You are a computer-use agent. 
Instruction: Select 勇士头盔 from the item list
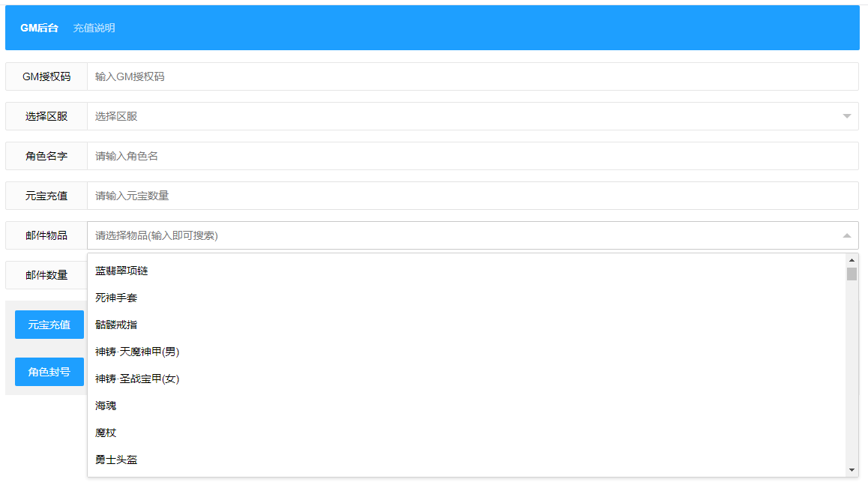(116, 460)
